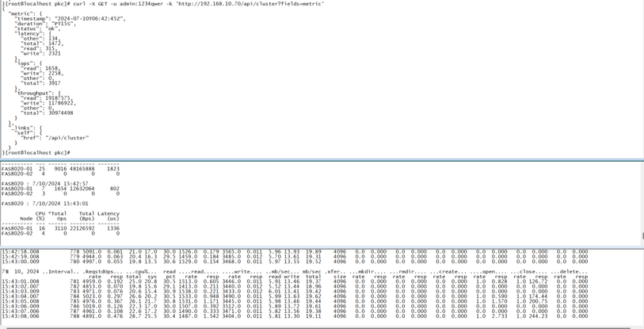Click the "href": "/api/cluster" line
The width and height of the screenshot is (644, 329).
click(55, 138)
